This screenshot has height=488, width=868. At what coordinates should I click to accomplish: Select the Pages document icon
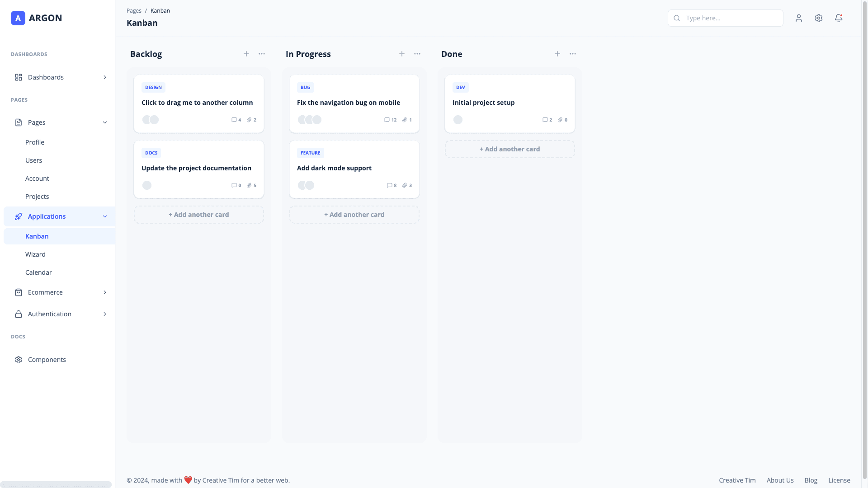click(19, 122)
